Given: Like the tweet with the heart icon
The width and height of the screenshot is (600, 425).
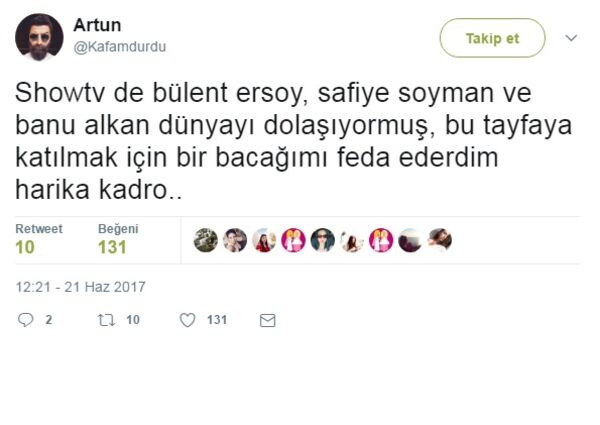Looking at the screenshot, I should 186,320.
